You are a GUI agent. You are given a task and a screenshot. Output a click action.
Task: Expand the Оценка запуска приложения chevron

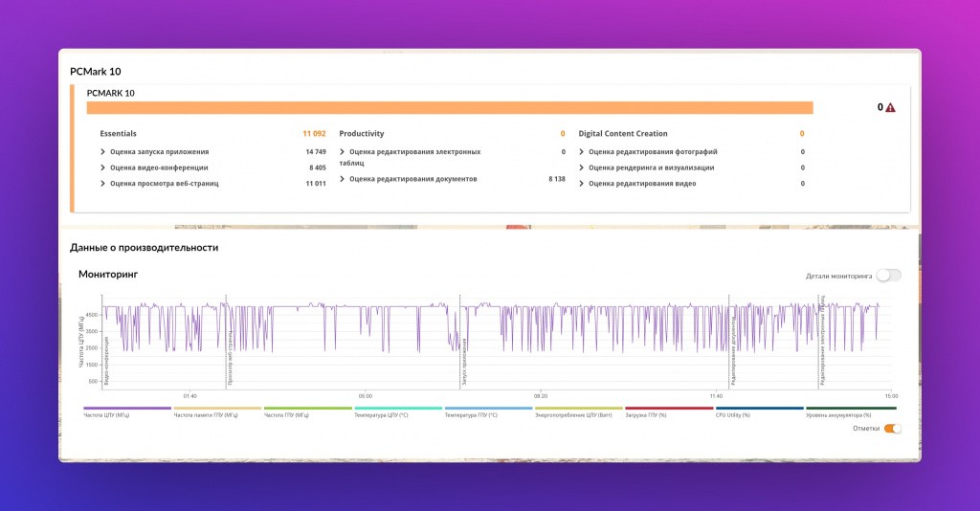(103, 151)
